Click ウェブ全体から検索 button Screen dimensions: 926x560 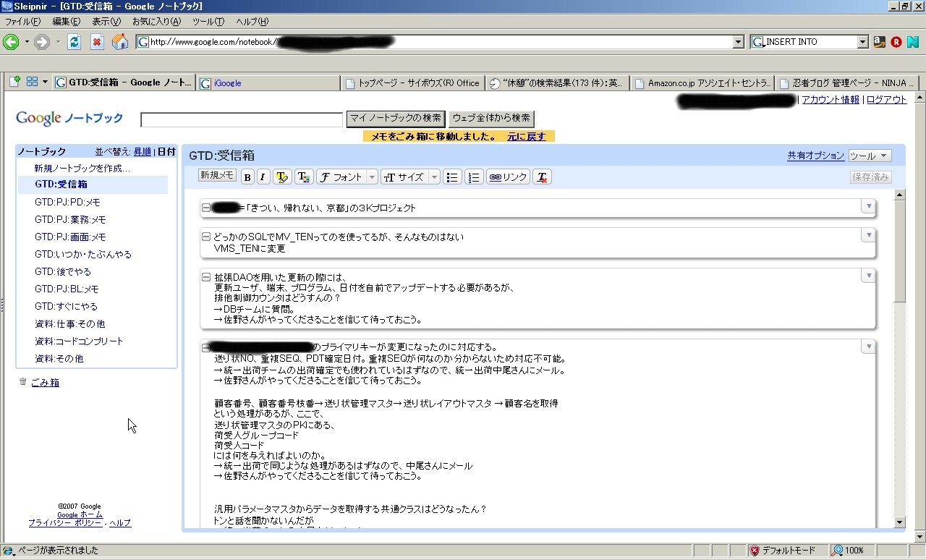(492, 118)
